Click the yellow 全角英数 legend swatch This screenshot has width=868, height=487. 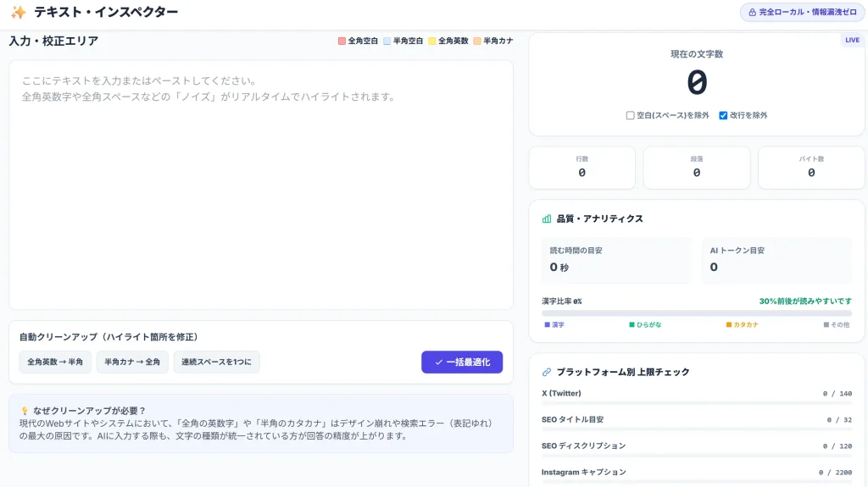click(431, 41)
